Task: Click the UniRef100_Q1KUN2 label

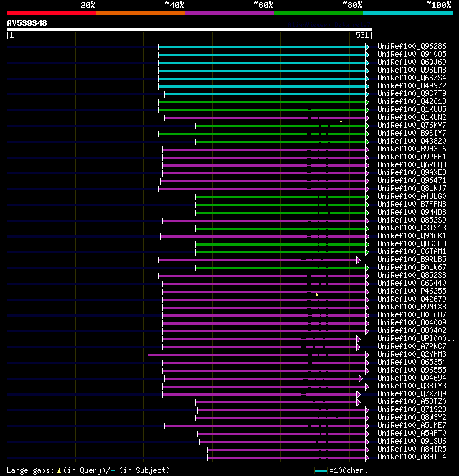Action: (412, 117)
